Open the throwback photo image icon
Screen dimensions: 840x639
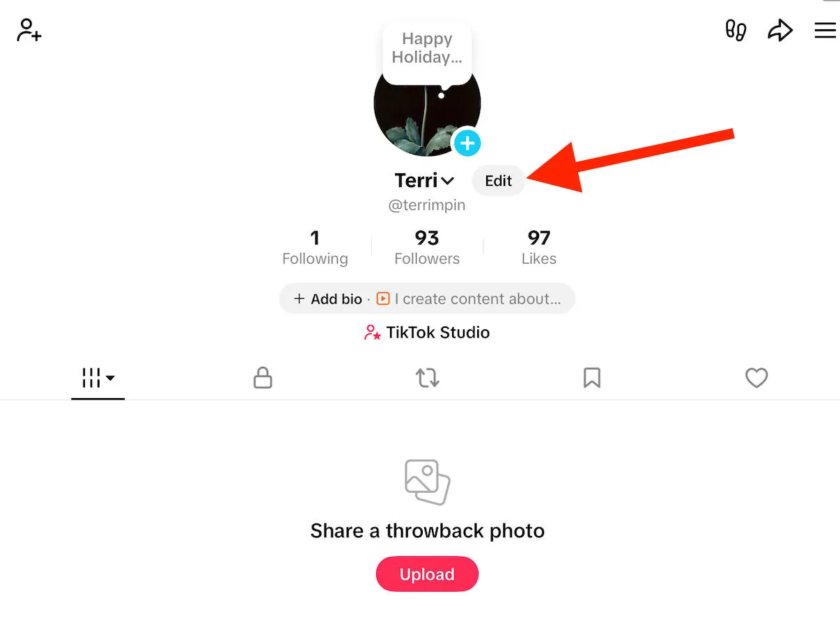(427, 482)
